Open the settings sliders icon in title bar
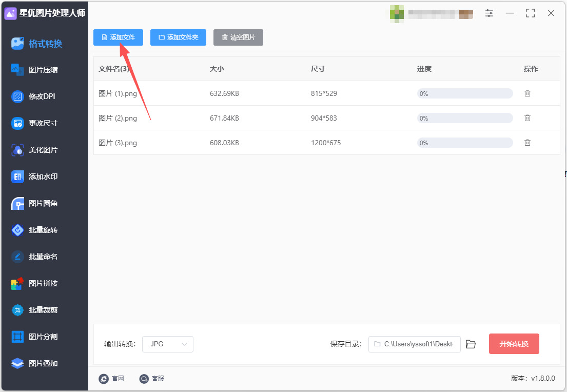The width and height of the screenshot is (567, 392). click(x=489, y=13)
